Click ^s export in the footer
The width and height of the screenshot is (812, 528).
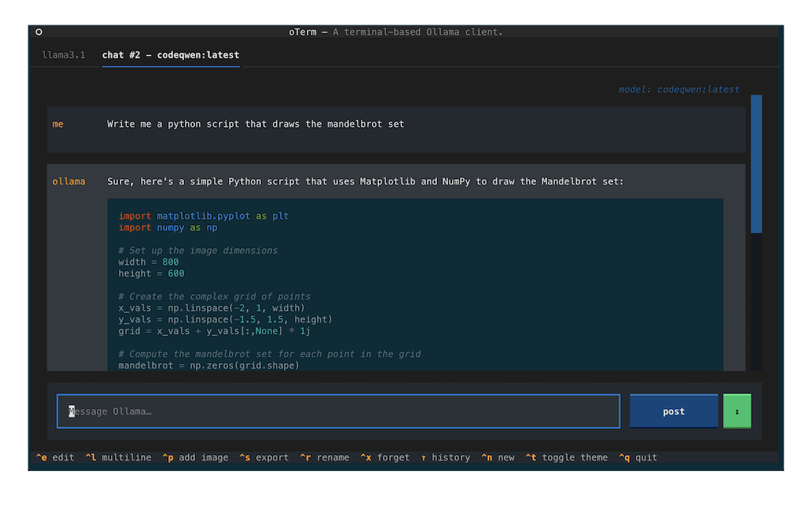[x=264, y=457]
